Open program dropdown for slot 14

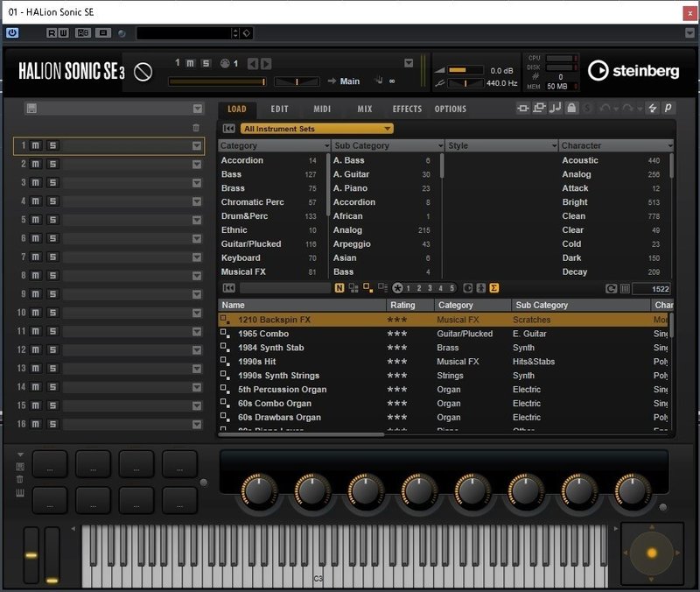coord(197,387)
